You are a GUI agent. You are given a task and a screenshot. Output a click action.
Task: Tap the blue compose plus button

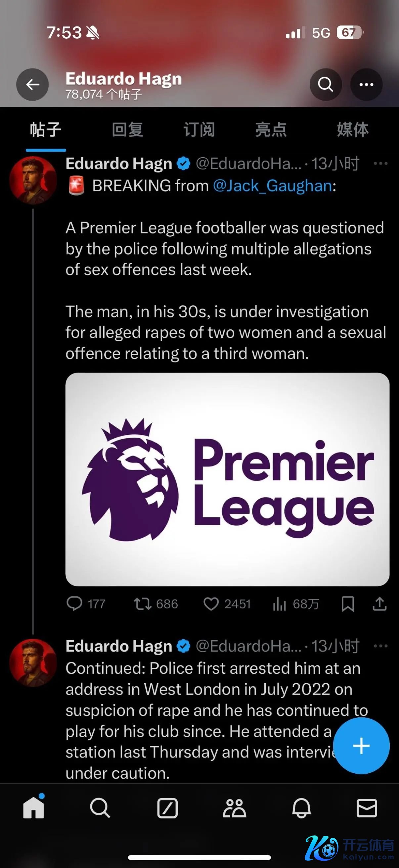click(x=361, y=746)
